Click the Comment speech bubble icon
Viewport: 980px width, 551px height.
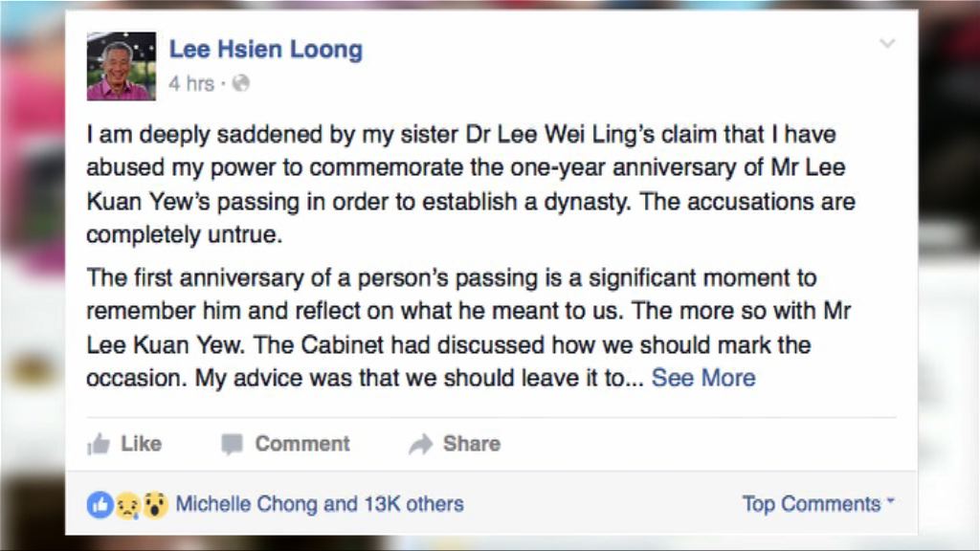click(x=233, y=443)
